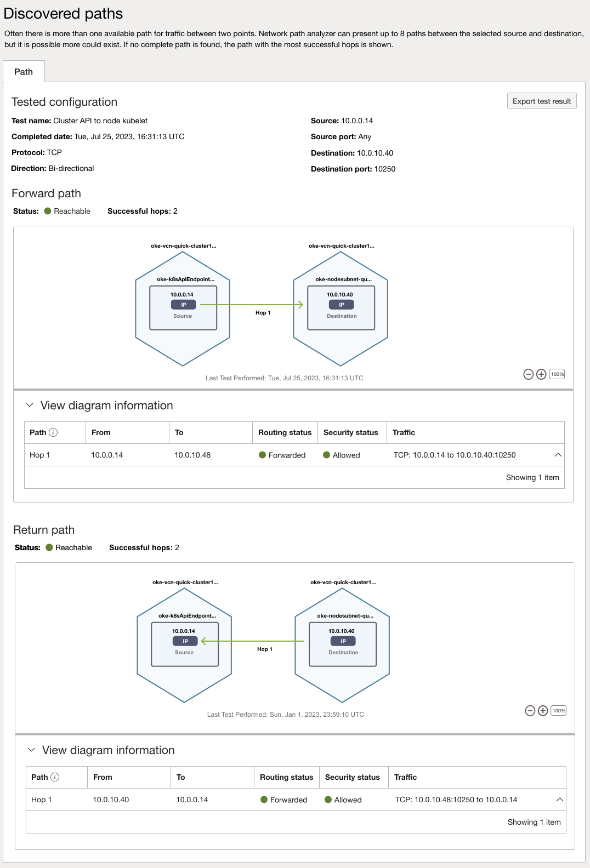Screen dimensions: 590x868
Task: Click Hop 1 label in return diagram
Action: coord(264,649)
